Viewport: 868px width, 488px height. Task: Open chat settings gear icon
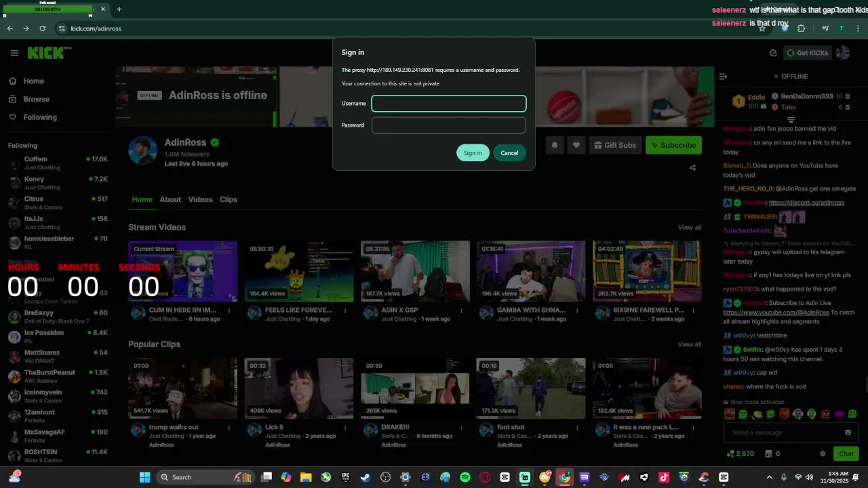click(823, 453)
